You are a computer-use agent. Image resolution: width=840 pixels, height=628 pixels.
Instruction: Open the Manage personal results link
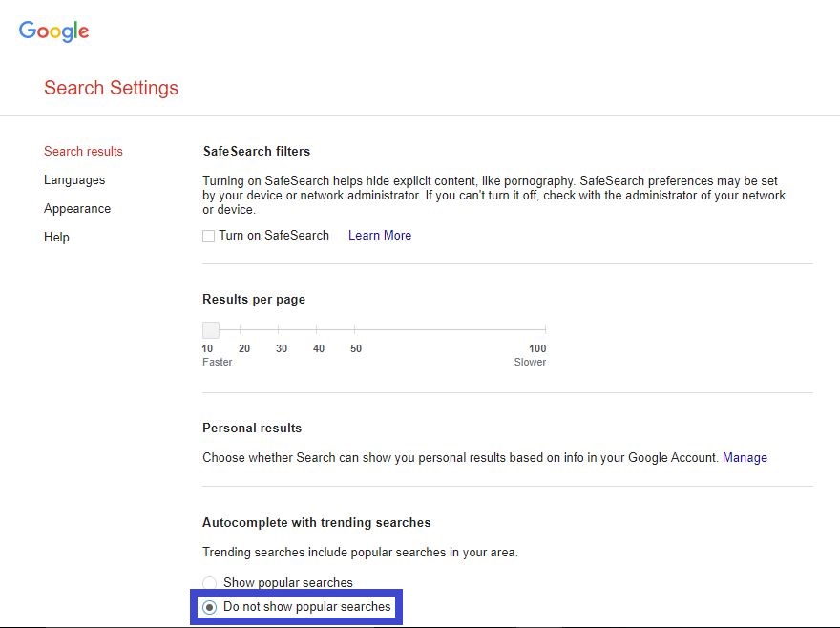745,457
